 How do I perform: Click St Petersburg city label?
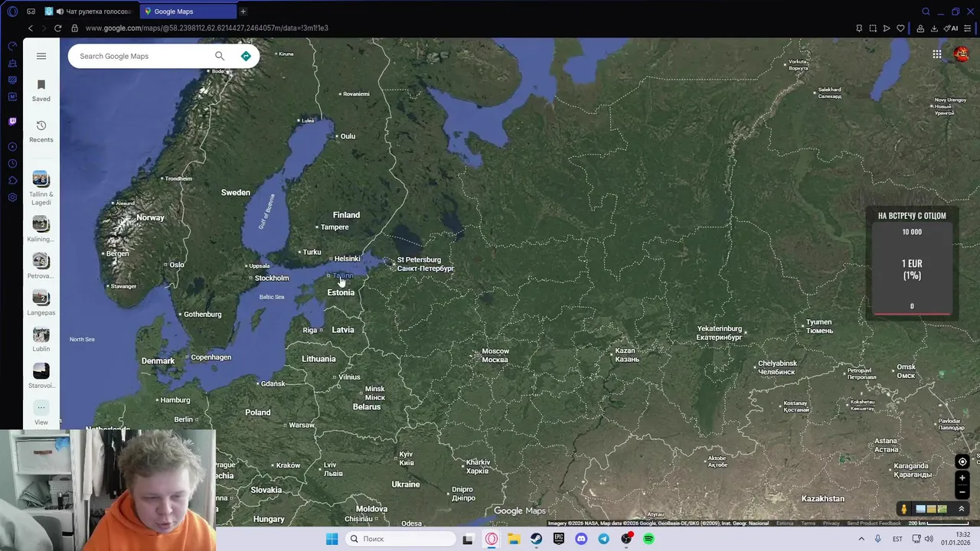coord(425,264)
